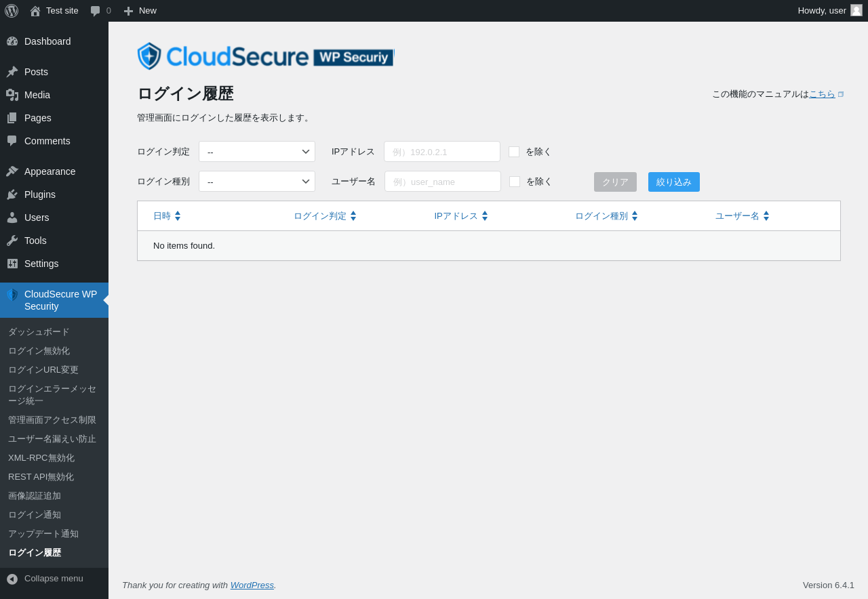The image size is (868, 599).
Task: Click New in the admin bar
Action: coord(148,11)
